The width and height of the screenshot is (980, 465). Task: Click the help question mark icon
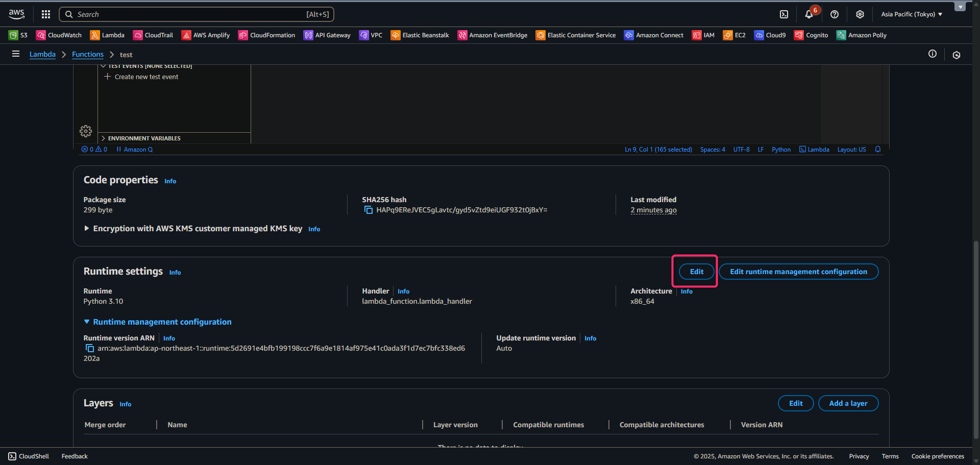[835, 14]
